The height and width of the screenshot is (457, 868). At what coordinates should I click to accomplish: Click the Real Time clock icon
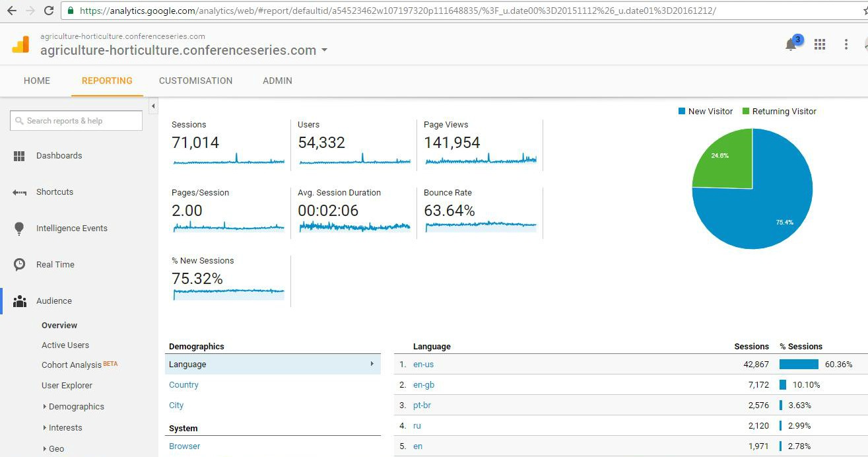click(x=20, y=264)
